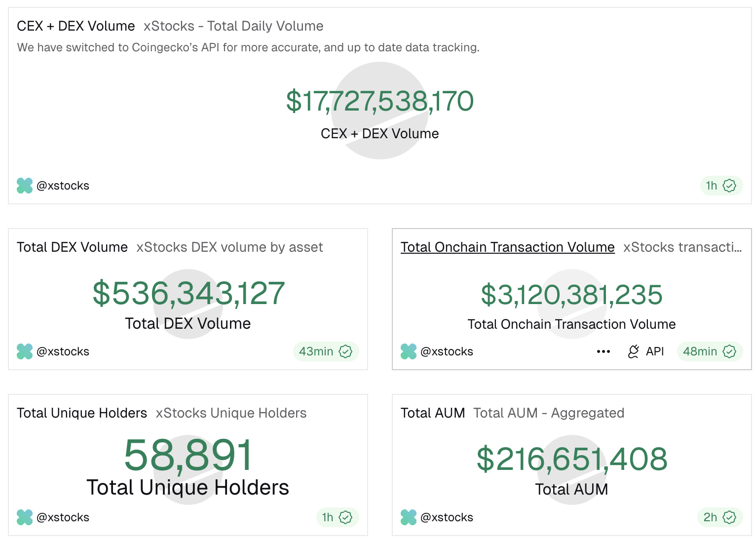This screenshot has height=540, width=756.
Task: Click the verified checkmark badge on Total AUM card
Action: 729,517
